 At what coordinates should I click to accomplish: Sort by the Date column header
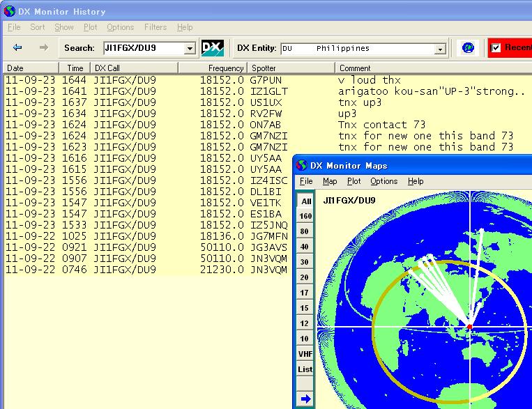click(x=31, y=68)
